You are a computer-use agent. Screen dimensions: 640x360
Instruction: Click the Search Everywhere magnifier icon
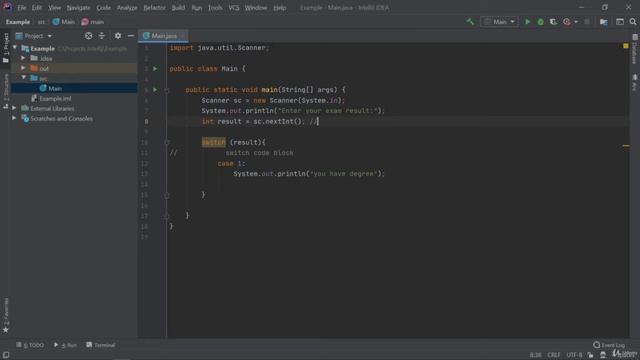pos(633,22)
